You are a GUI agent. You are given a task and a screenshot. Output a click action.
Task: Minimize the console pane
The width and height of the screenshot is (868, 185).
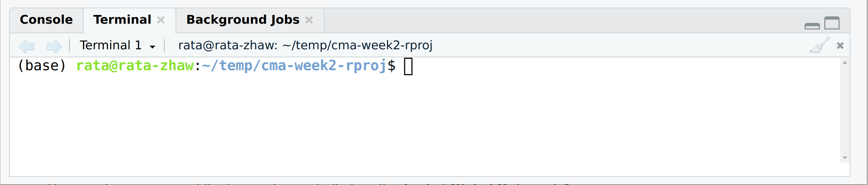(812, 26)
